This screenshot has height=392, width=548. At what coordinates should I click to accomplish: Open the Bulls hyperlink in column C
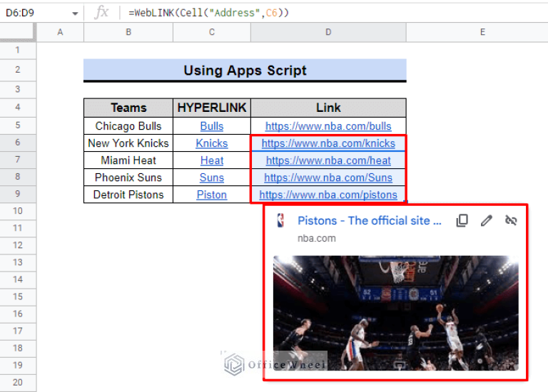[212, 126]
